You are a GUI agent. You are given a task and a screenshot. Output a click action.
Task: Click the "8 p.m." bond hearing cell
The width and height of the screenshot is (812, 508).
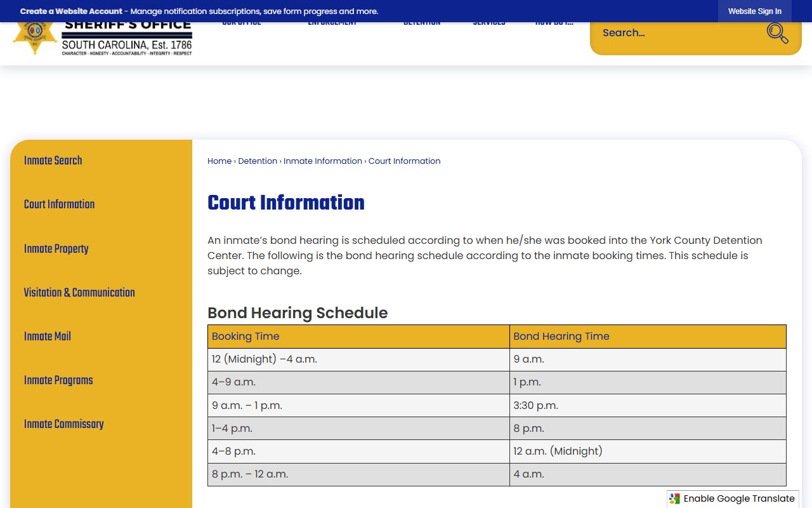click(x=648, y=428)
